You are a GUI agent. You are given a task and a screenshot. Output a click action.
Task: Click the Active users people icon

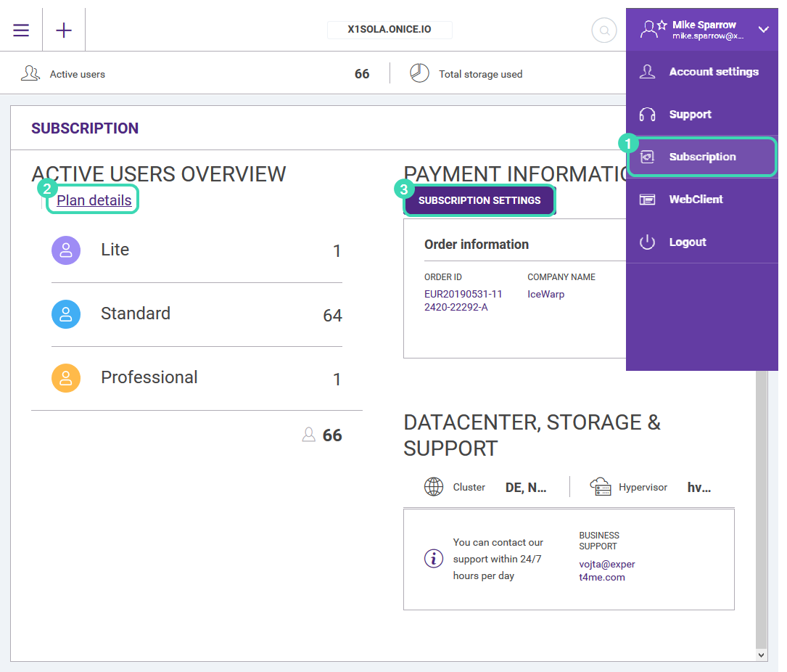(x=30, y=73)
